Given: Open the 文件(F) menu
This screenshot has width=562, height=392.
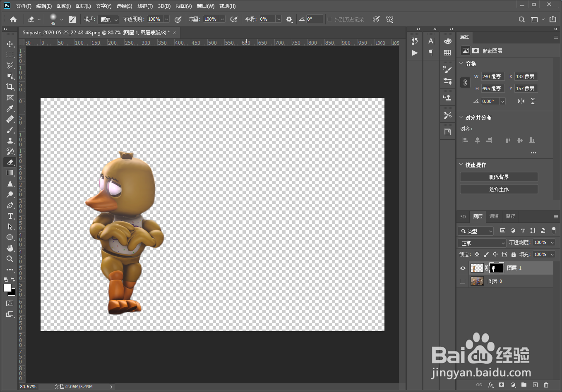Looking at the screenshot, I should pyautogui.click(x=24, y=6).
